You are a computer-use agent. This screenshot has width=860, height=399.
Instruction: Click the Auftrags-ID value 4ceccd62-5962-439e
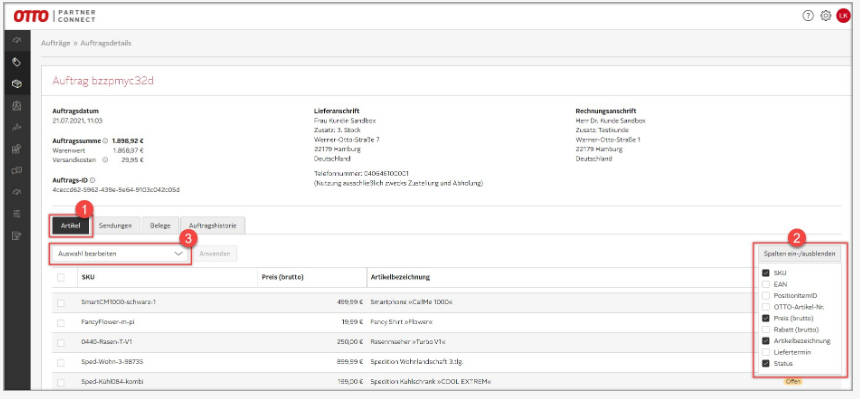(x=116, y=190)
